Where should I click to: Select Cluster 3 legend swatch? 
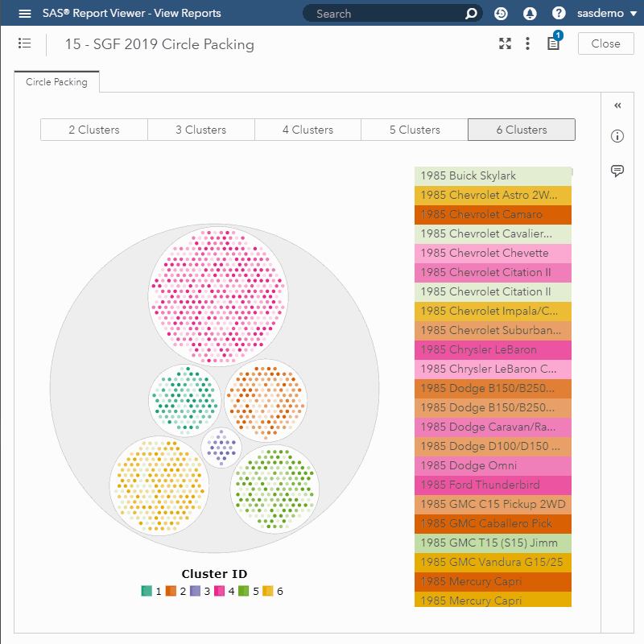pyautogui.click(x=193, y=590)
